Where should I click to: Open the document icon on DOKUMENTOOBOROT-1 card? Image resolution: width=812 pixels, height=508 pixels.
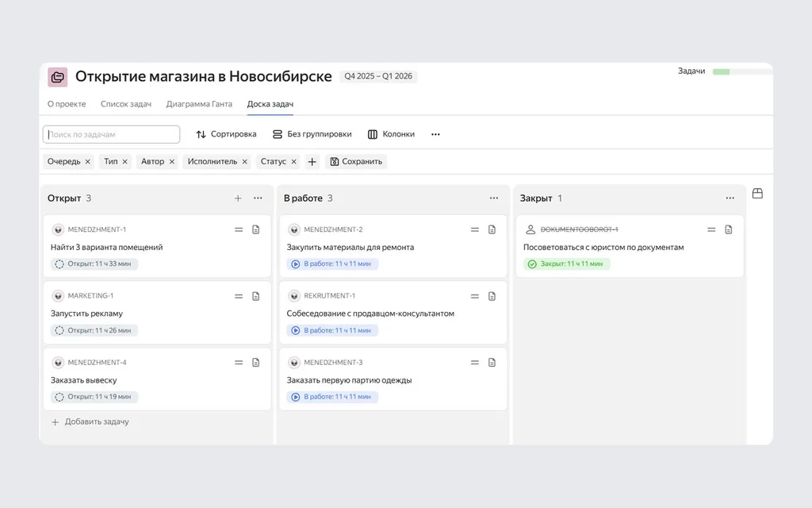coord(729,229)
